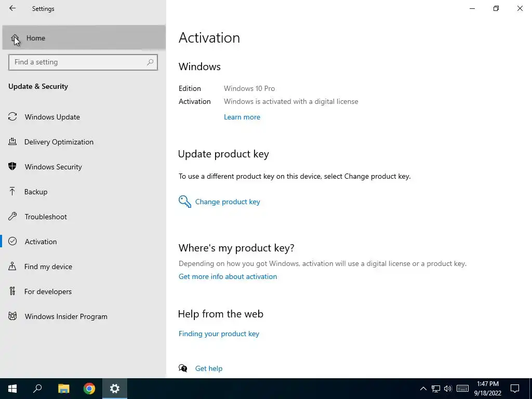Click the Delivery Optimization icon
Image resolution: width=532 pixels, height=399 pixels.
coord(12,142)
